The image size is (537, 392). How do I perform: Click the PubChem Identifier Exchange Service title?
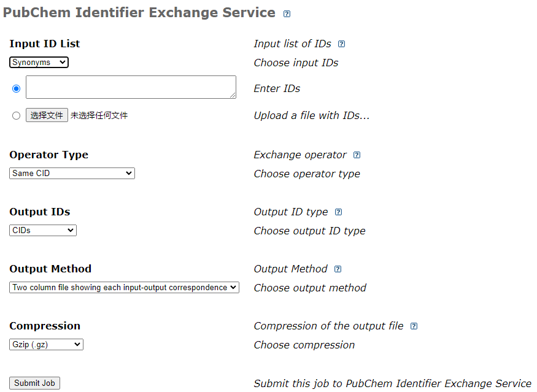[139, 12]
